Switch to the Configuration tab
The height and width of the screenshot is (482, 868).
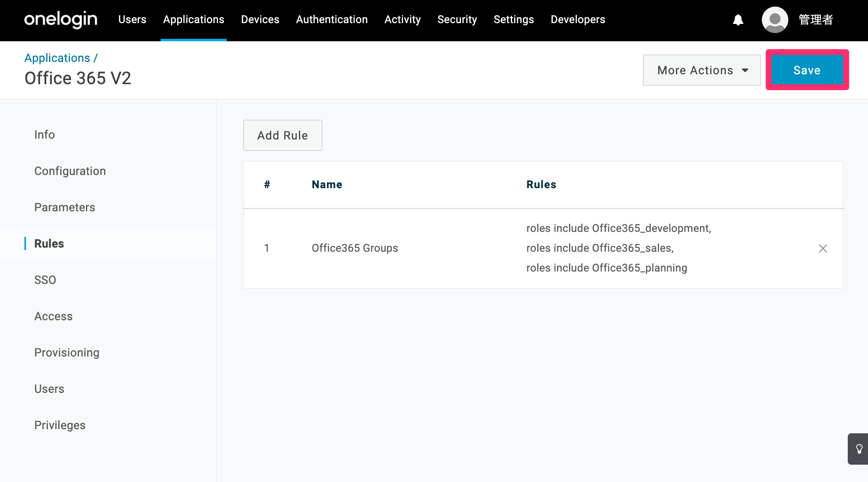pyautogui.click(x=70, y=171)
